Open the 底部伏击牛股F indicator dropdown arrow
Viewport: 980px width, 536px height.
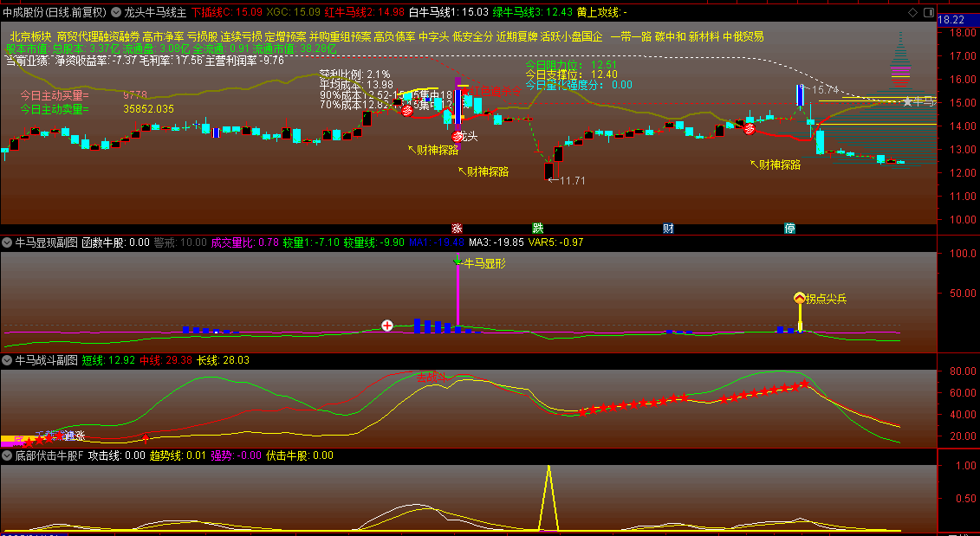pos(7,456)
